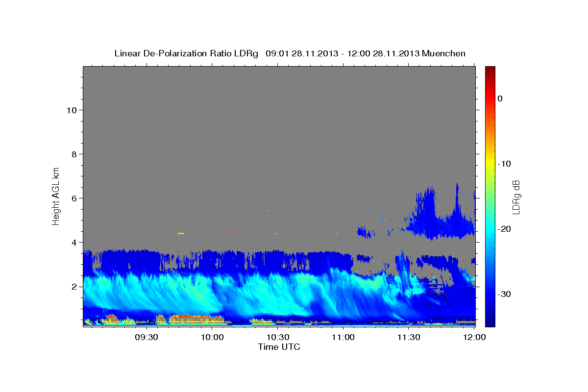Click the 09:30 time tick label
This screenshot has width=588, height=392.
tap(146, 338)
